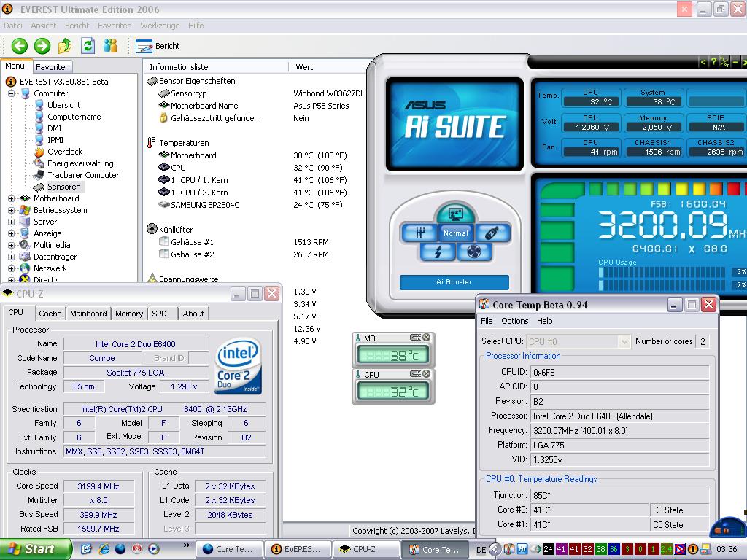
Task: Close the CPU temperature gadget
Action: [x=426, y=374]
